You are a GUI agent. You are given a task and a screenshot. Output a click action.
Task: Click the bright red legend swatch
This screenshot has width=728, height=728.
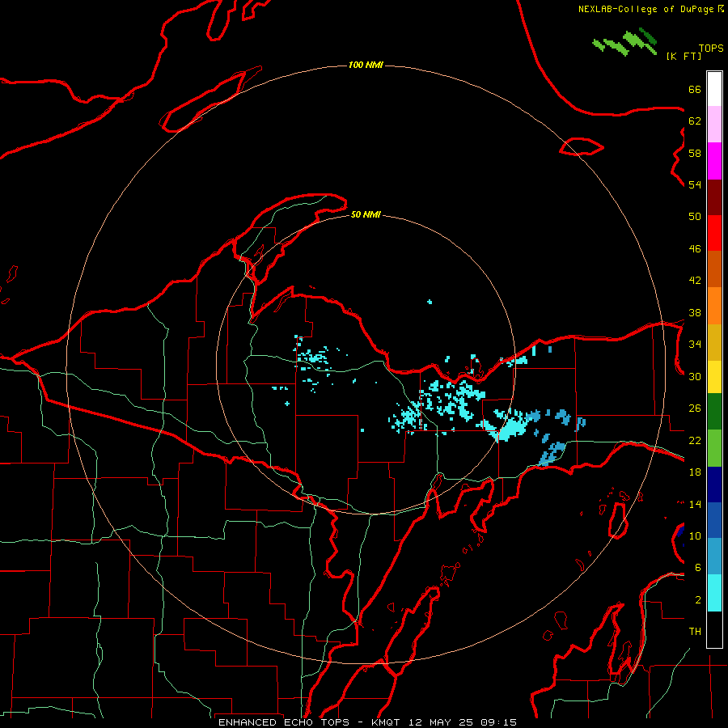(x=714, y=233)
